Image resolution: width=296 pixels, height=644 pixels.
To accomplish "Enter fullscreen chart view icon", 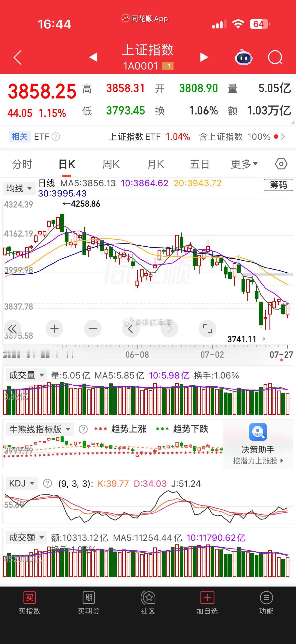I will [x=207, y=328].
